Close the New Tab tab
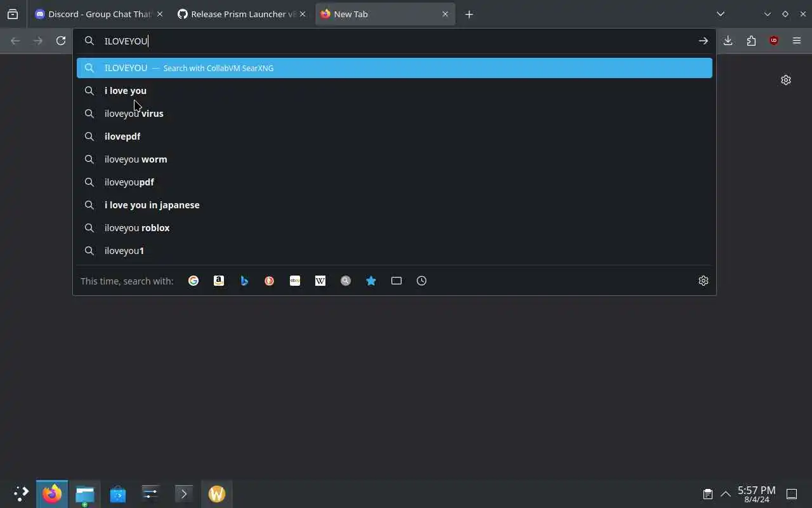The image size is (812, 508). pyautogui.click(x=445, y=14)
